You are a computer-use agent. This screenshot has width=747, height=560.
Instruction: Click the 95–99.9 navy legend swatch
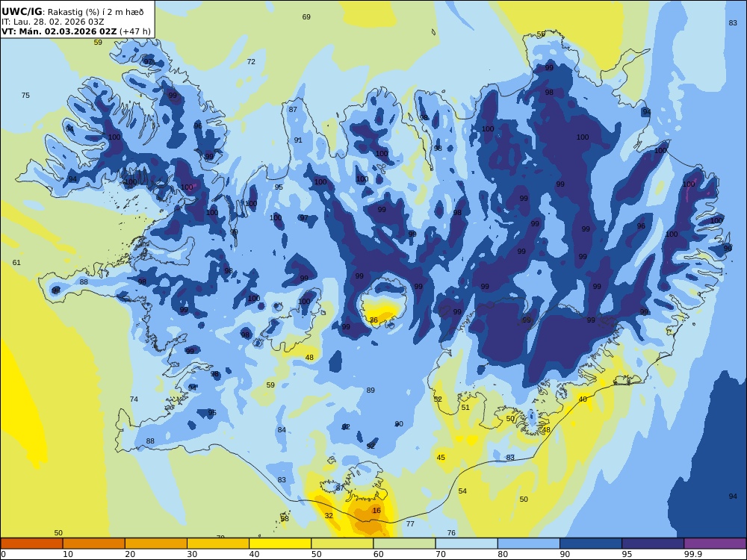(x=653, y=544)
